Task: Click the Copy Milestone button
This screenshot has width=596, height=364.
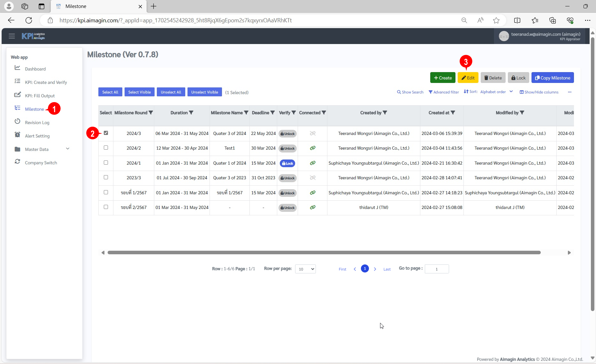Action: click(553, 78)
